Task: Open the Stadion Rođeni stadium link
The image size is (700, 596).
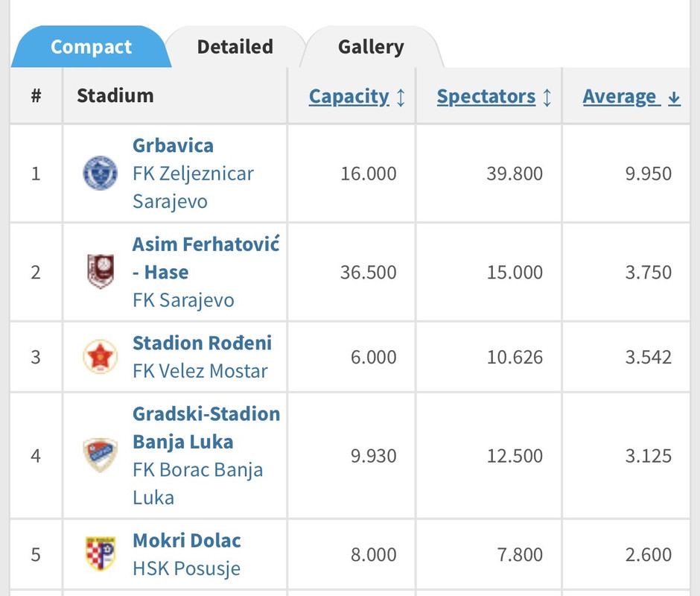Action: coord(202,343)
